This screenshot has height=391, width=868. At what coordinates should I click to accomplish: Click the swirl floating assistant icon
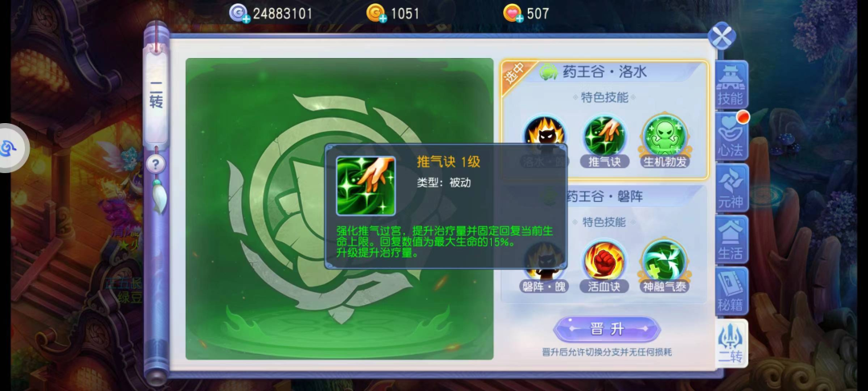coord(11,148)
